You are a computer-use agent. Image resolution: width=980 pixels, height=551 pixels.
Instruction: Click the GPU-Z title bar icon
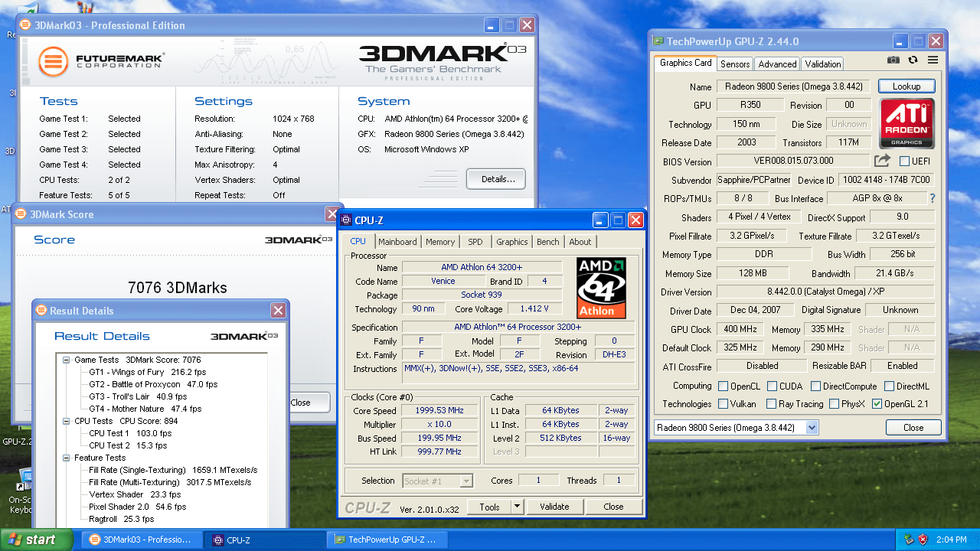pyautogui.click(x=658, y=41)
